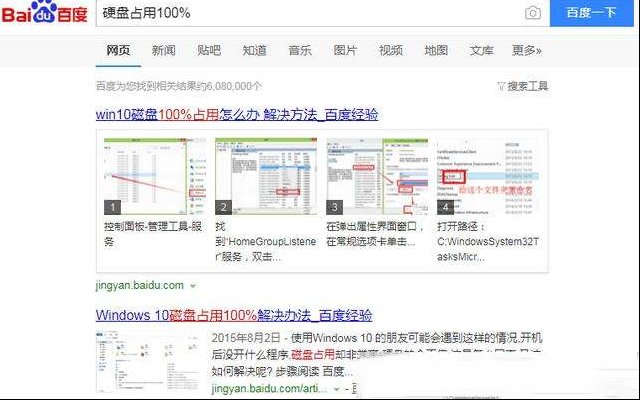Viewport: 640px width, 400px height.
Task: Click jingyan.baidu.com/arti... URL of second result
Action: (269, 388)
